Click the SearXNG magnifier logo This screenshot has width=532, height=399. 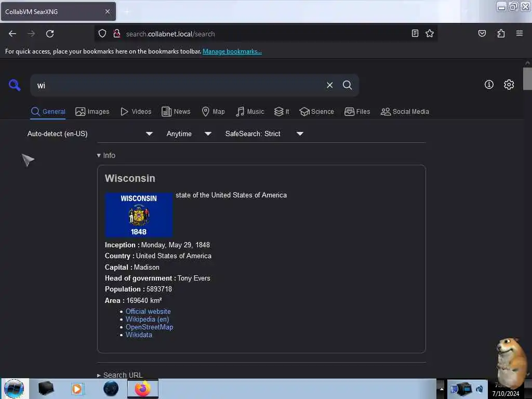[15, 85]
